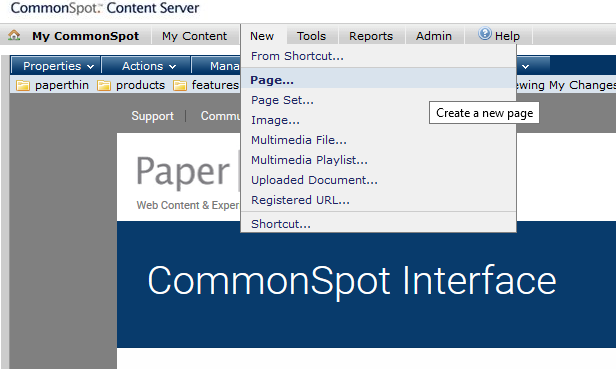Select Page... to create new page
The height and width of the screenshot is (369, 616).
[x=378, y=80]
